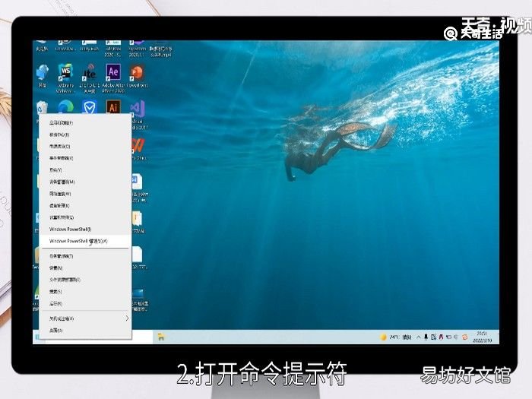Image resolution: width=532 pixels, height=399 pixels.
Task: Open 设置(N) from the menu
Action: 85,268
